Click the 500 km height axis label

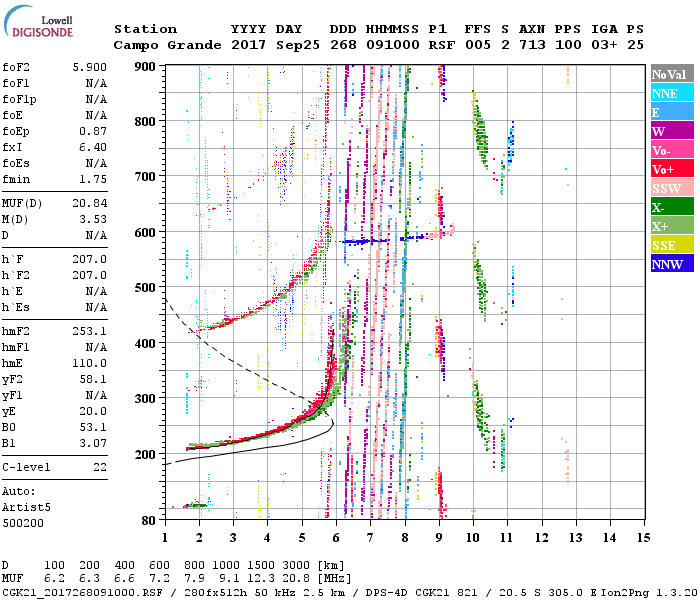point(145,288)
